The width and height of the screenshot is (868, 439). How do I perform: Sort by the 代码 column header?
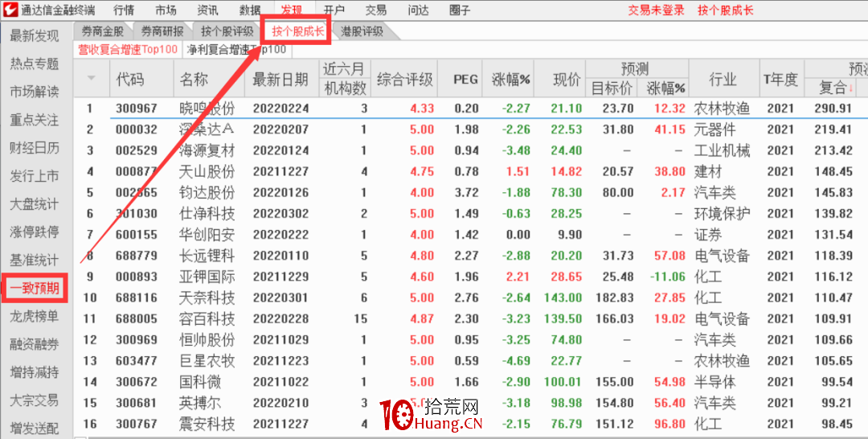click(131, 79)
